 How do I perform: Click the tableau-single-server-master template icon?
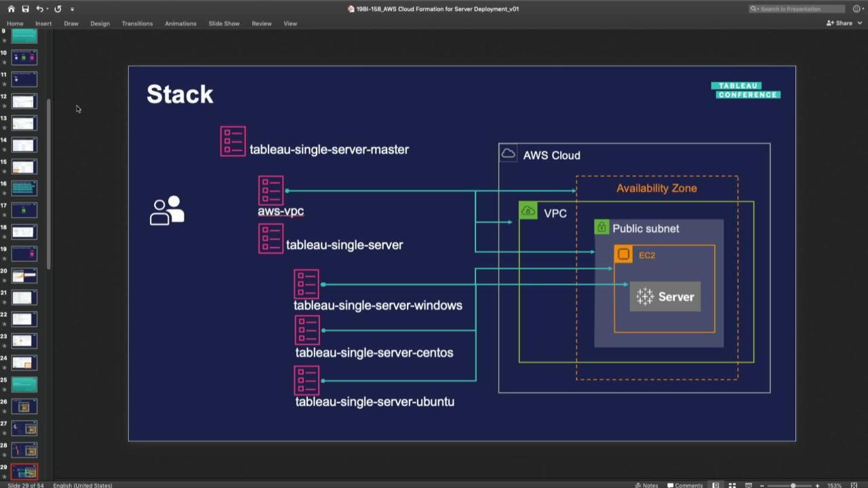pyautogui.click(x=233, y=142)
